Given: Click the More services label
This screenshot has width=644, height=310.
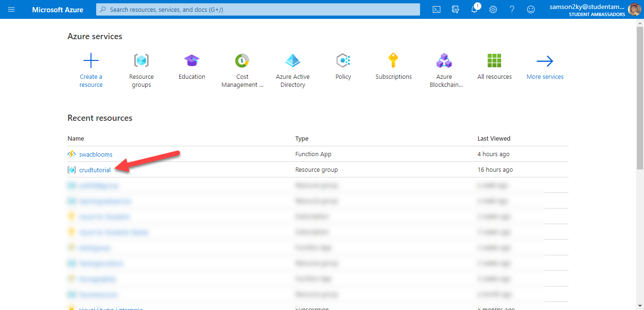Looking at the screenshot, I should pyautogui.click(x=545, y=77).
